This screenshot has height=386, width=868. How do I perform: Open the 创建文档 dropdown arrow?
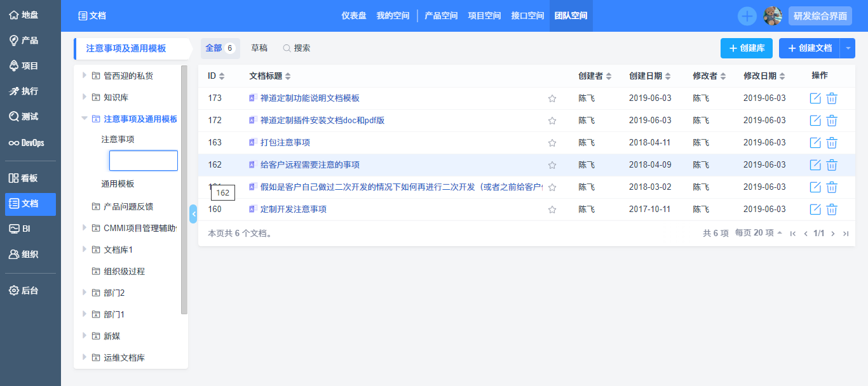848,48
